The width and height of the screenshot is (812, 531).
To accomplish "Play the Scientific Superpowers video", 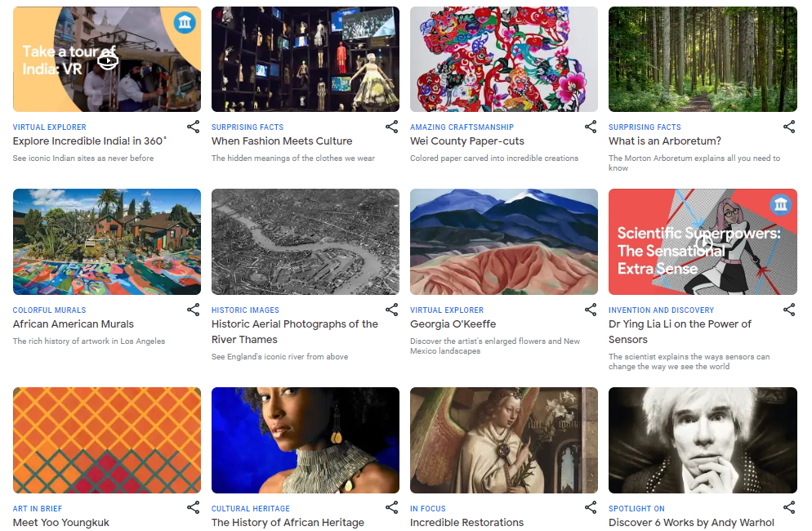I will pos(704,243).
